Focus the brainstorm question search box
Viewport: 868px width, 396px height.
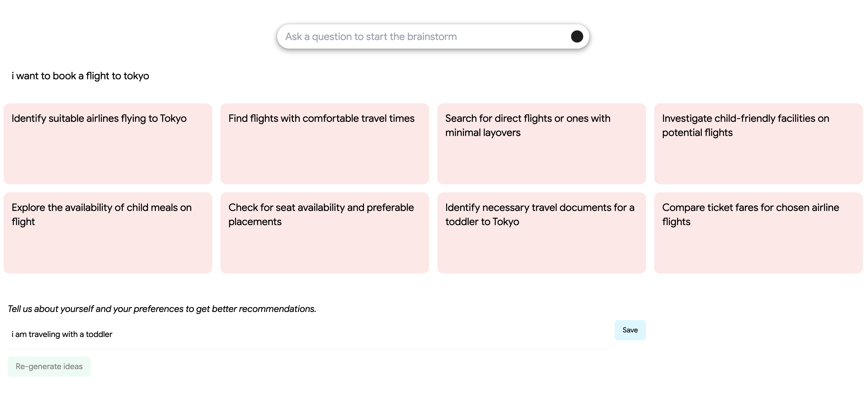[x=421, y=36]
